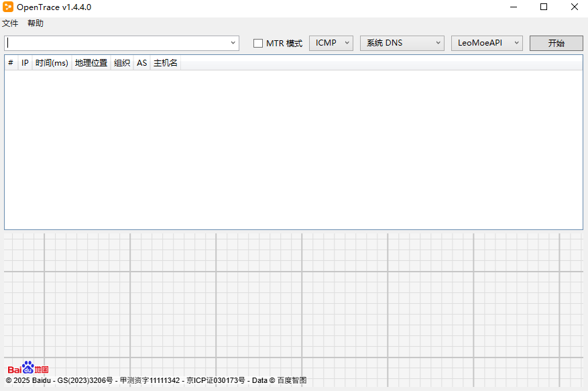588x391 pixels.
Task: Click the # column header
Action: coord(11,63)
